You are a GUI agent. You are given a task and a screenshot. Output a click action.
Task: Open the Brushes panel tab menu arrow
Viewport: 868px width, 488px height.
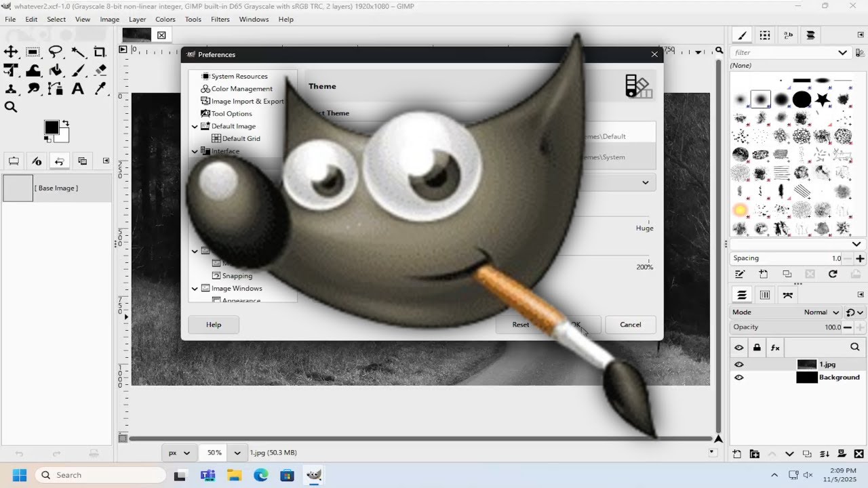pos(861,36)
